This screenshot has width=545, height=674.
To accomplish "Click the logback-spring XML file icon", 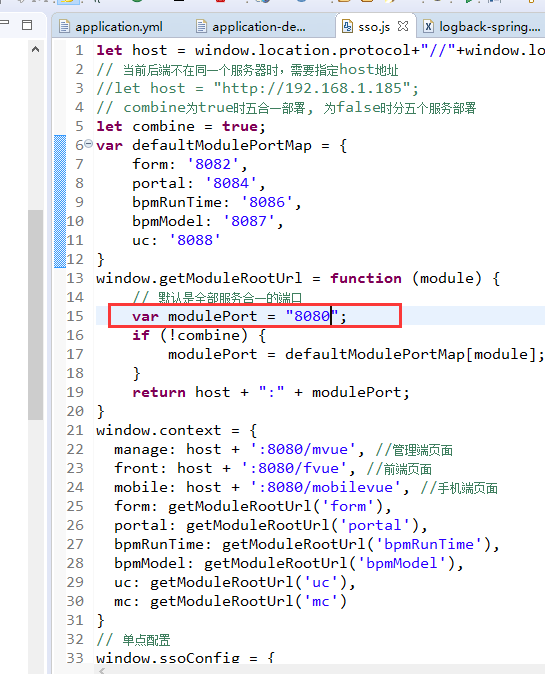I will [429, 27].
